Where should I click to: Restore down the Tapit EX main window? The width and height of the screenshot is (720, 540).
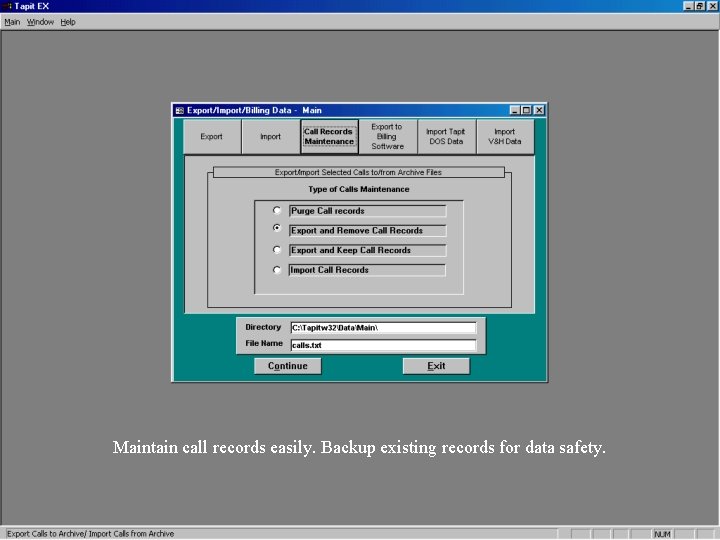pyautogui.click(x=699, y=6)
